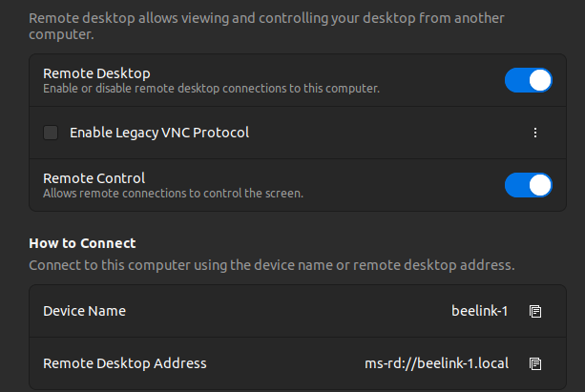Click the 'Allows remote connections to control' subtitle

(173, 194)
